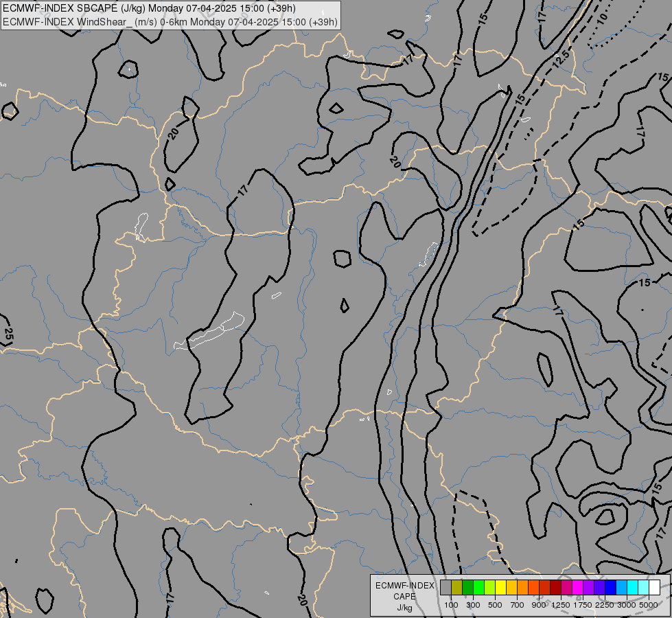
Task: Select the olive swatch in CAPE legend
Action: (457, 588)
